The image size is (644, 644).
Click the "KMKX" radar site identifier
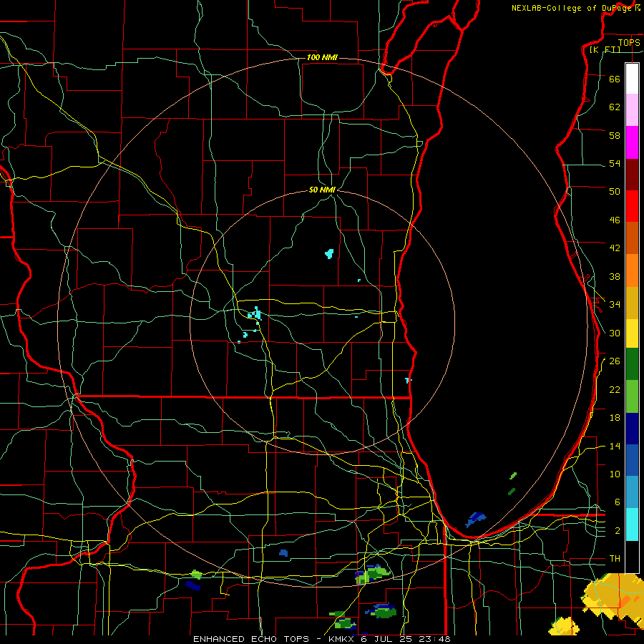click(341, 639)
